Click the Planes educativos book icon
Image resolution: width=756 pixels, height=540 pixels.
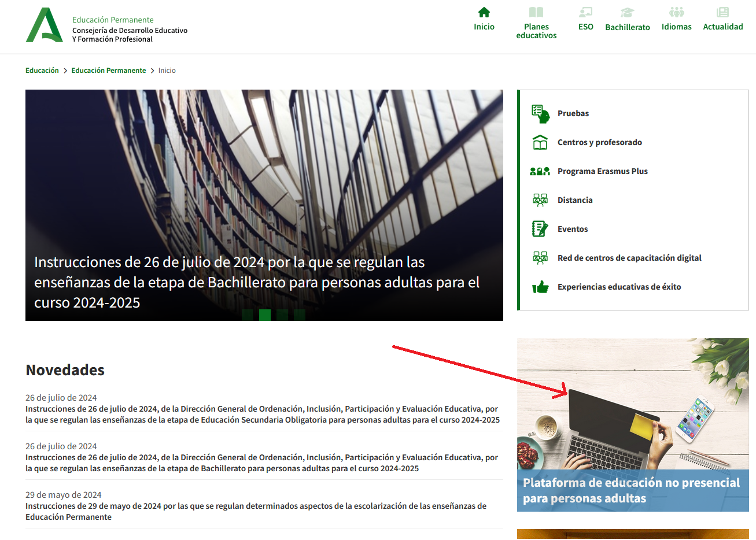536,12
